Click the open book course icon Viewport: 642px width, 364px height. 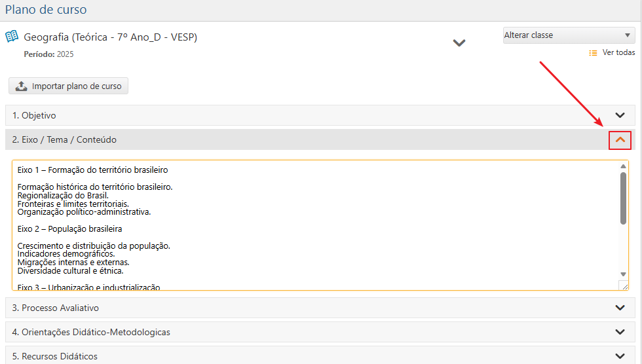click(12, 37)
